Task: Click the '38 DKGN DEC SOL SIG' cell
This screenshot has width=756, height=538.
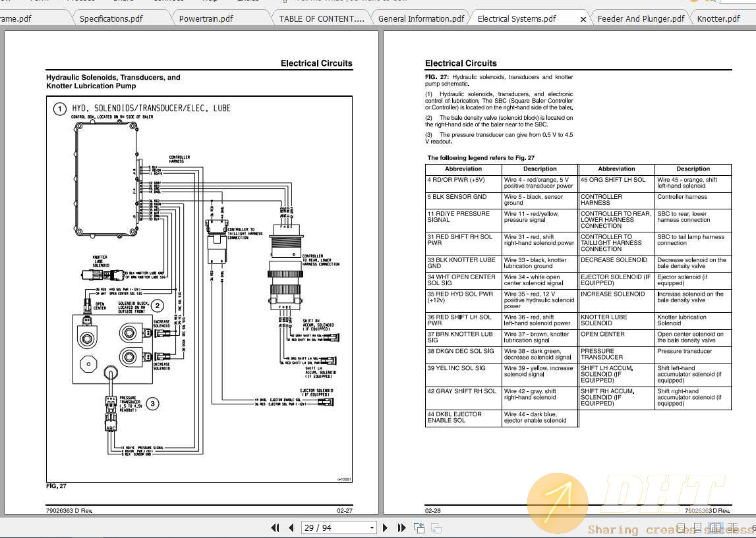Action: [x=463, y=354]
